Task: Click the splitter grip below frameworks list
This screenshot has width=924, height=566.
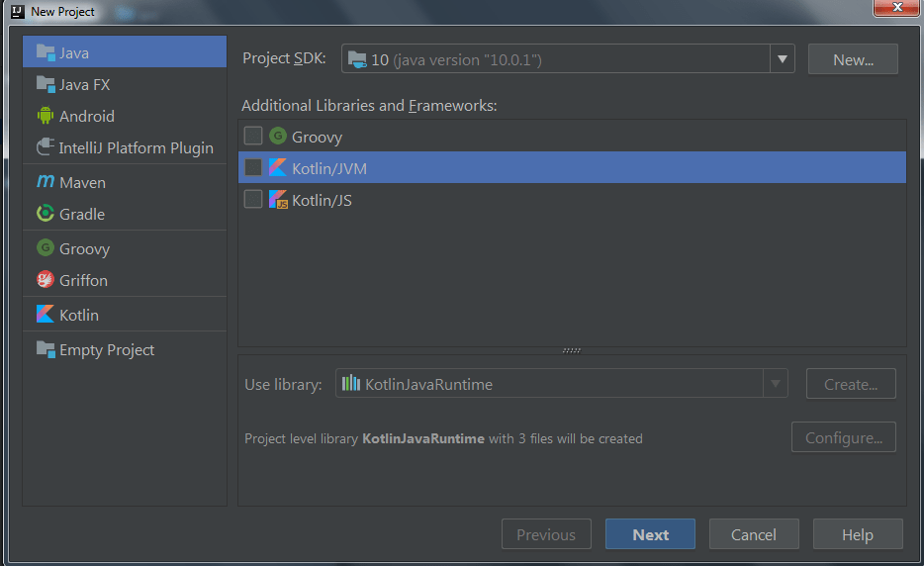Action: pyautogui.click(x=572, y=350)
